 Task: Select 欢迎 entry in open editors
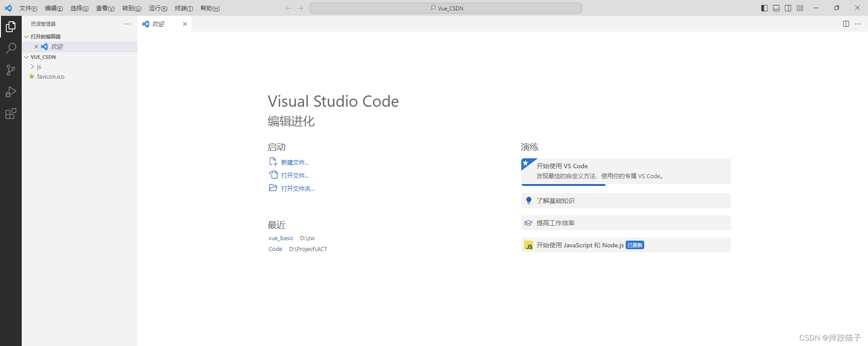[x=80, y=47]
